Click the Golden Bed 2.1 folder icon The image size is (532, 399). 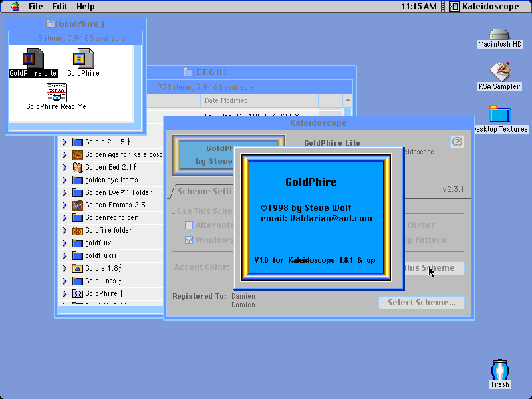78,168
